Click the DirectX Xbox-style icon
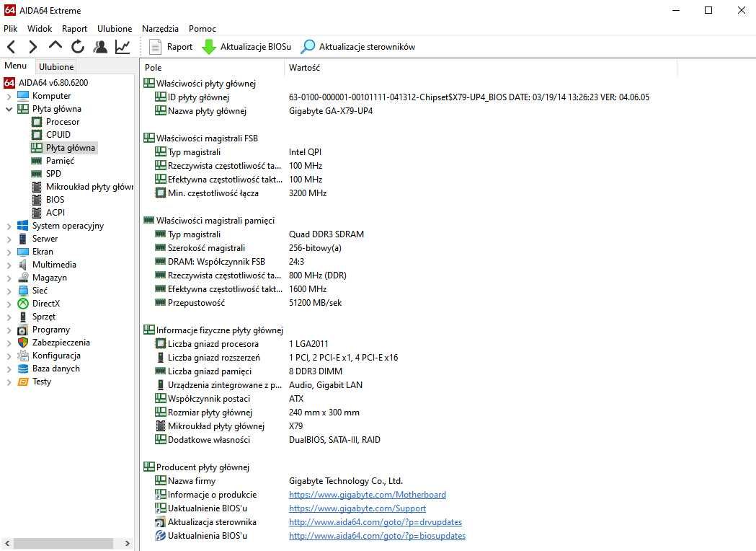Screen dimensions: 756x551 point(22,304)
